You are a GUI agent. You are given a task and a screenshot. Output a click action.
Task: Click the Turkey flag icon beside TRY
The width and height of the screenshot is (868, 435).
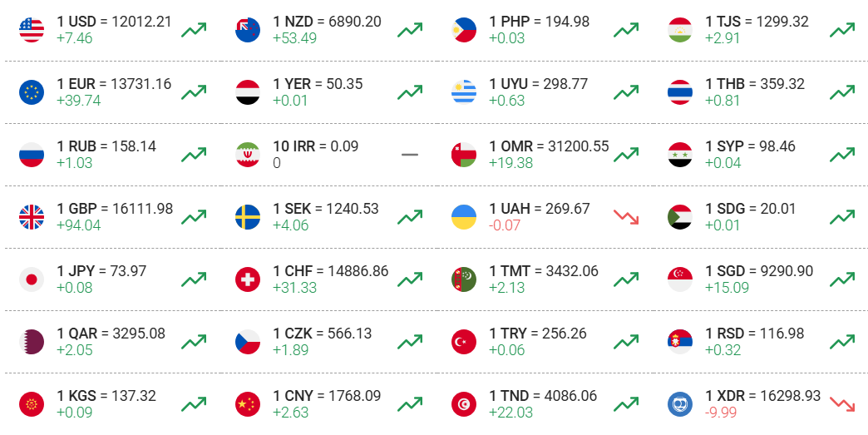464,342
